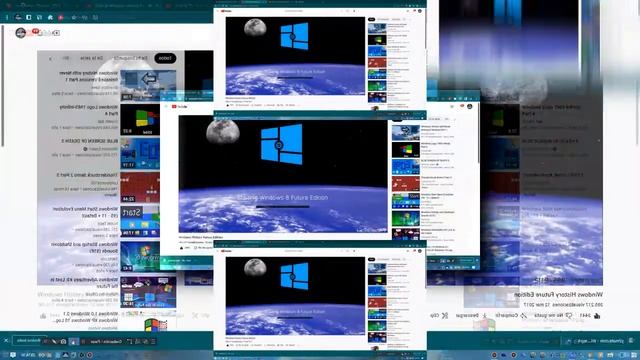
Task: Open the mirrored 'Startup and Shutdown Sounds' thumbnail
Action: point(140,257)
